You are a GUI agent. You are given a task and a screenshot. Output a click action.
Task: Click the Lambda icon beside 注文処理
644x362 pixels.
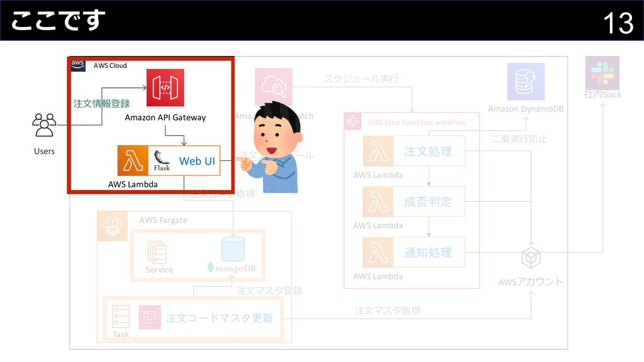[378, 151]
